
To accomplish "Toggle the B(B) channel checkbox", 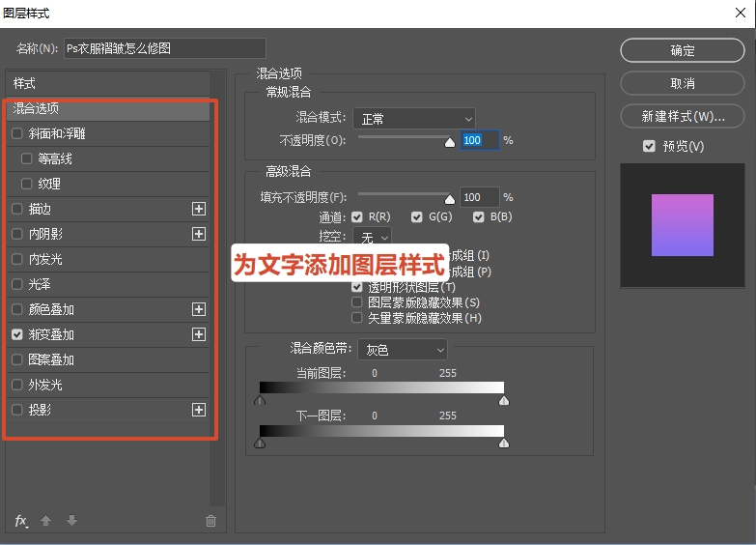I will [x=478, y=217].
